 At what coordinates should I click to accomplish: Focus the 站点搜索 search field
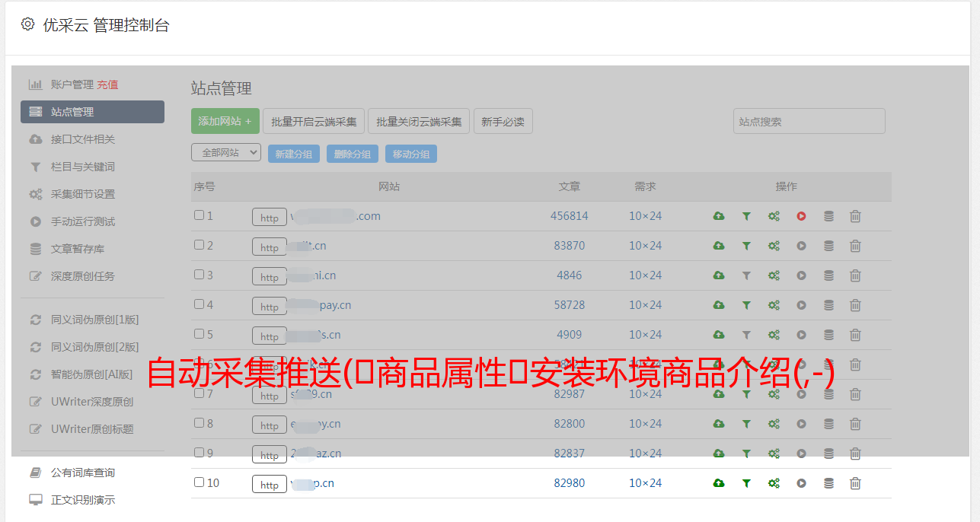point(809,121)
